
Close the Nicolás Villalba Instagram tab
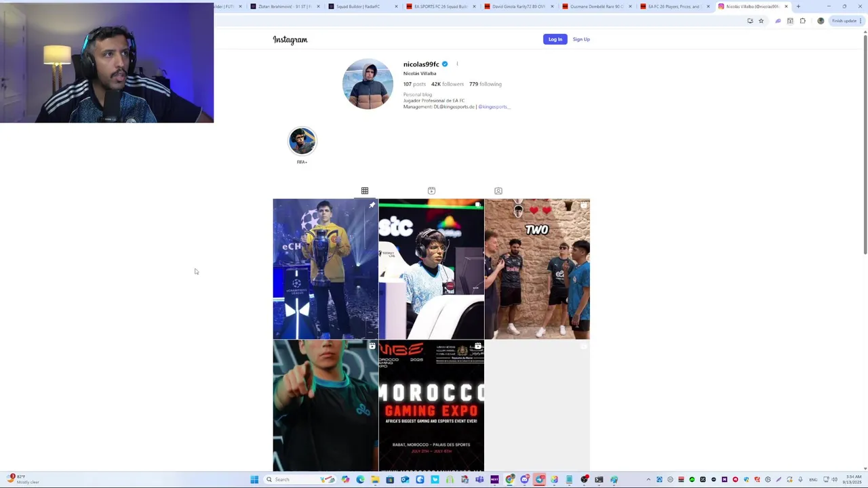pyautogui.click(x=786, y=7)
